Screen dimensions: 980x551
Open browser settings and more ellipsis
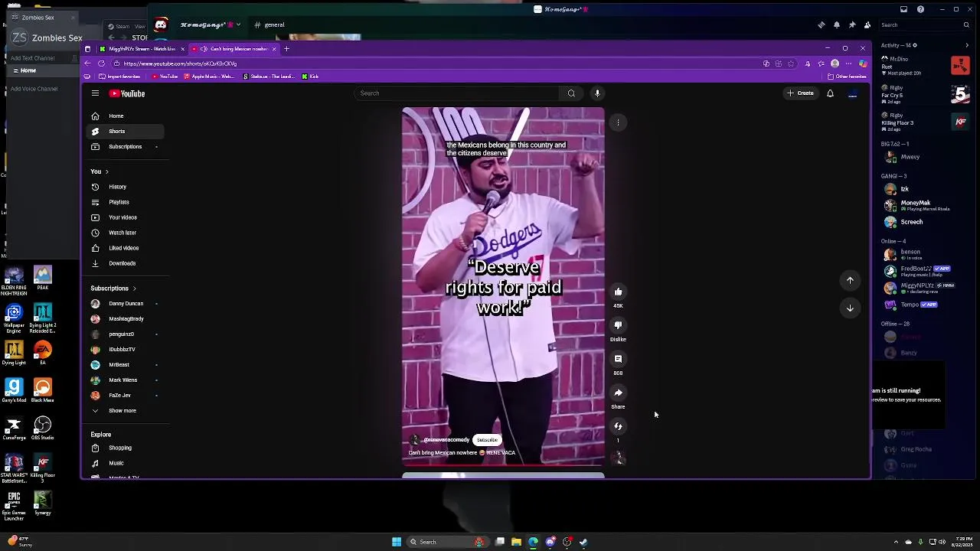(848, 64)
